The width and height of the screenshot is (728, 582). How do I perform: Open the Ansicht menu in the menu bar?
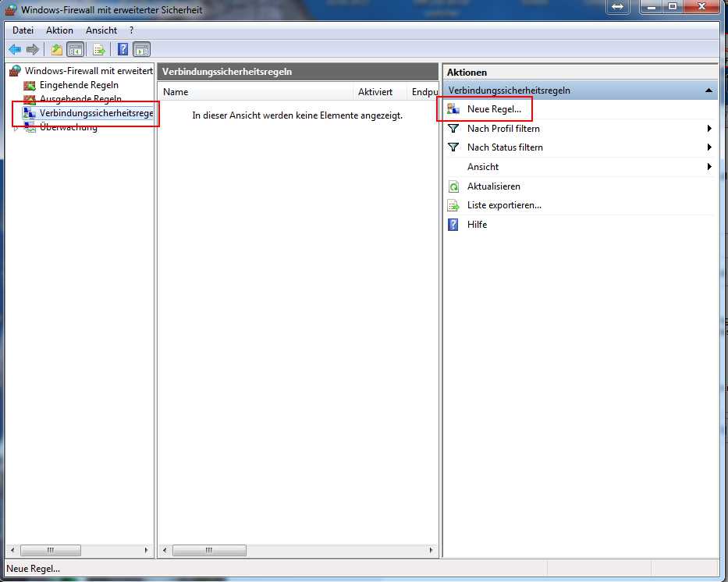point(101,30)
